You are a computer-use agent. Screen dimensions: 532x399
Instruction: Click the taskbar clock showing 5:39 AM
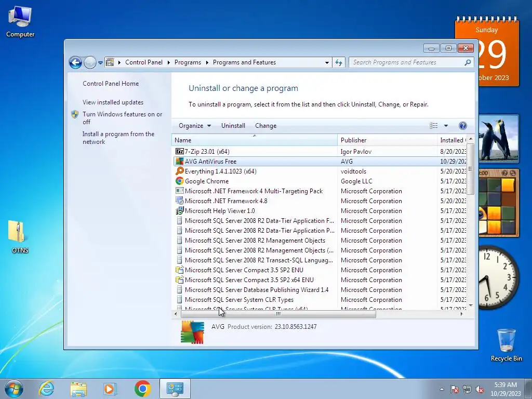coord(506,389)
